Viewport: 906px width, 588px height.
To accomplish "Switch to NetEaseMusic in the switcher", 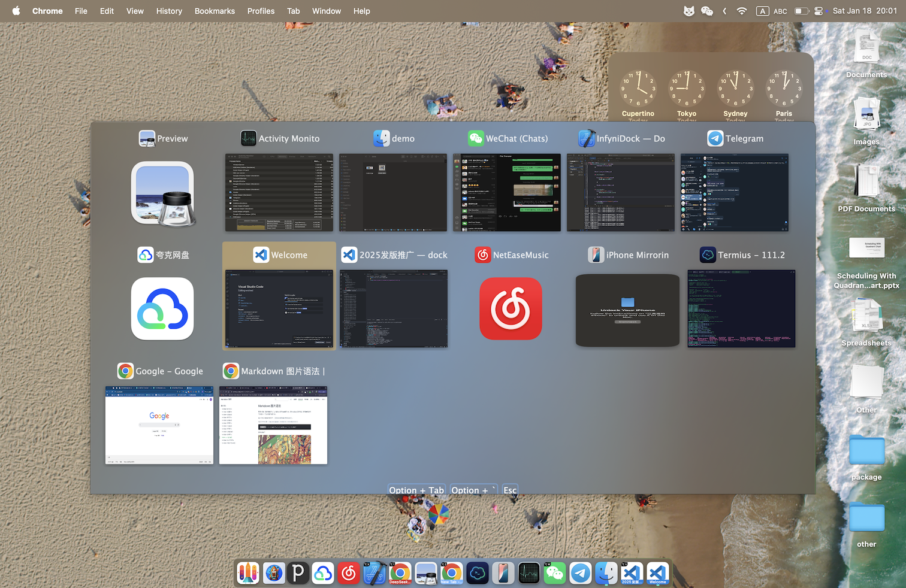I will 511,309.
